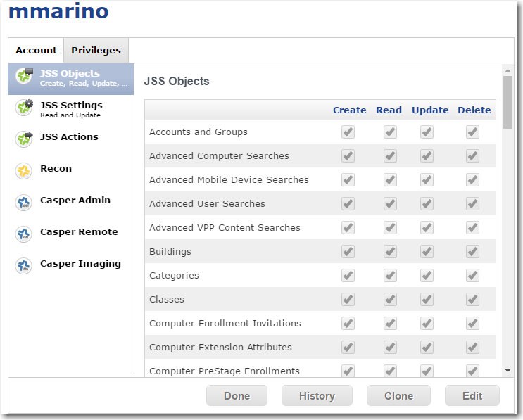
Task: Toggle Delete checkbox for Buildings
Action: 472,252
